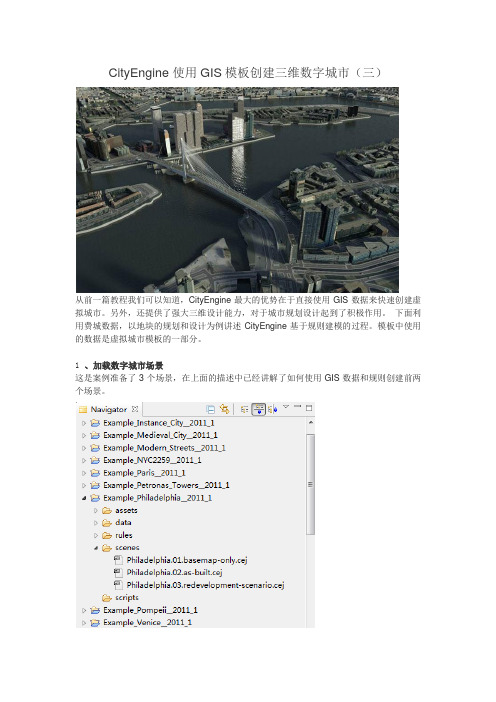Image resolution: width=496 pixels, height=702 pixels.
Task: Toggle the yellow Link with Editor arrows icon
Action: coord(224,409)
